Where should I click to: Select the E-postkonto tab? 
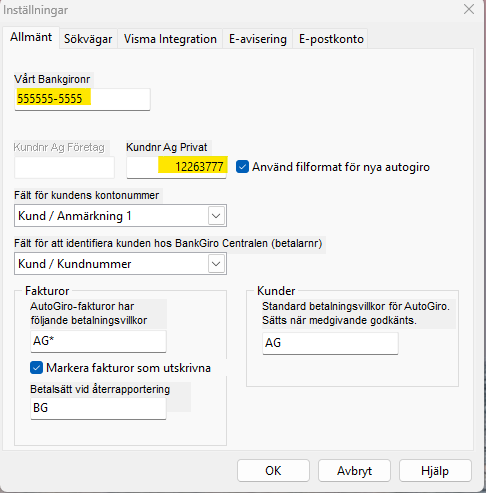[x=331, y=39]
